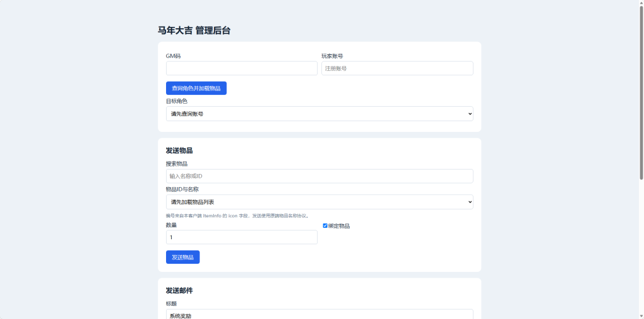The width and height of the screenshot is (644, 319).
Task: Click the 查询角色并加载物品 button
Action: point(196,88)
